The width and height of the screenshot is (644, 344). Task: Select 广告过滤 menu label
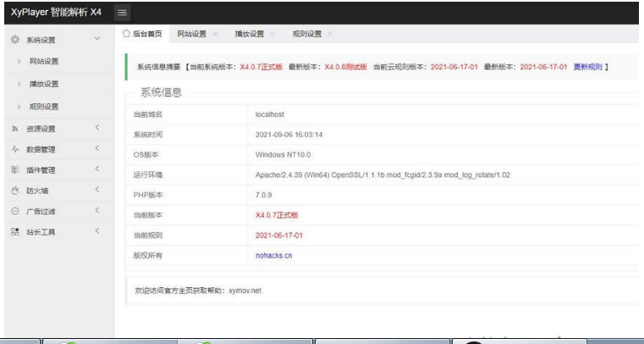41,211
